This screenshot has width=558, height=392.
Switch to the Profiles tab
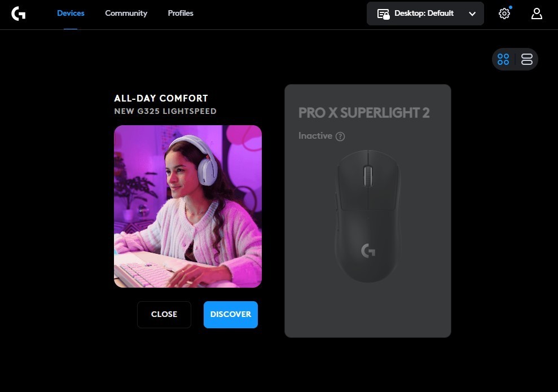tap(181, 13)
